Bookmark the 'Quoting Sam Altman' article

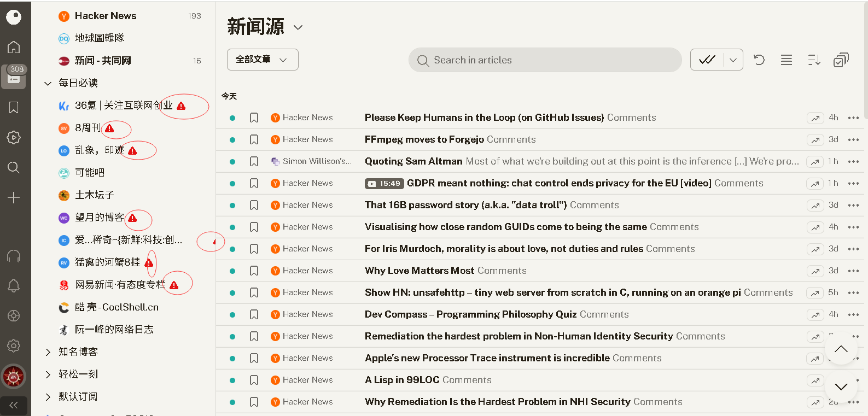point(254,161)
